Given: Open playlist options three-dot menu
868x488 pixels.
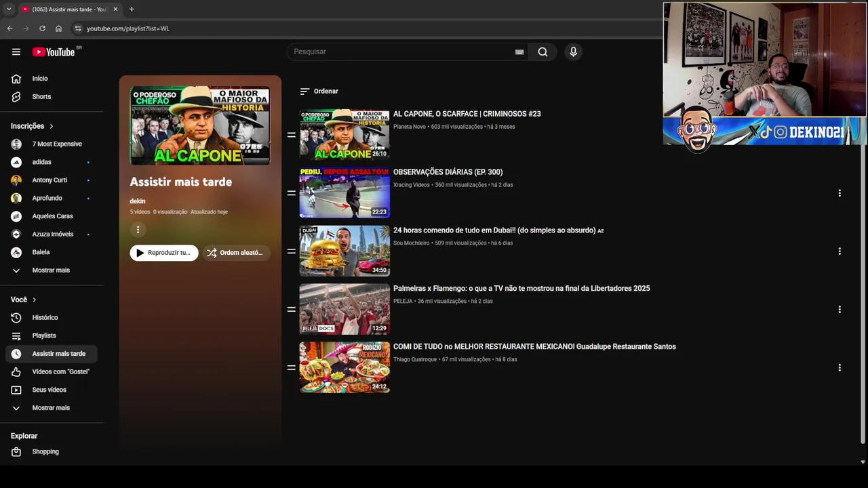Looking at the screenshot, I should (x=138, y=230).
